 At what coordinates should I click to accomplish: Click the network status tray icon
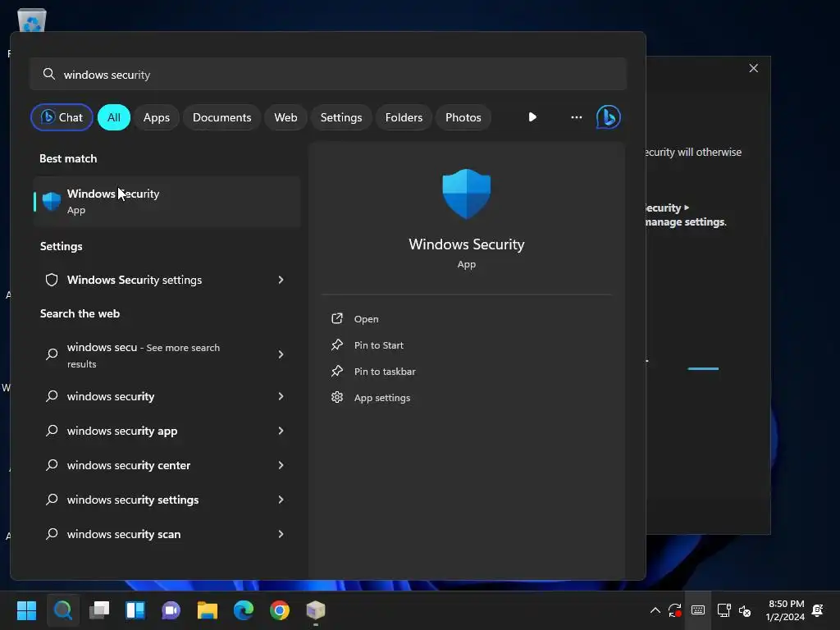click(x=724, y=610)
